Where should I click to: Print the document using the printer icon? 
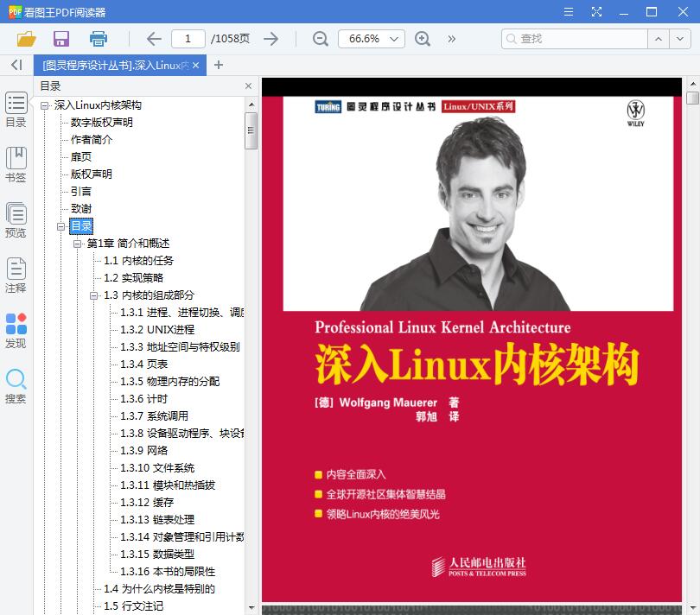[x=99, y=39]
